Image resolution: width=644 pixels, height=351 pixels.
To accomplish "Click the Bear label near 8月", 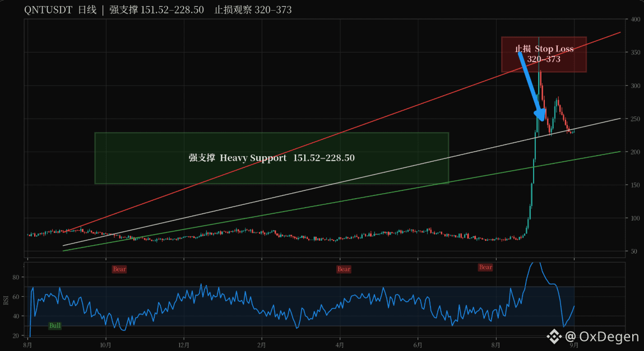I will coord(485,267).
